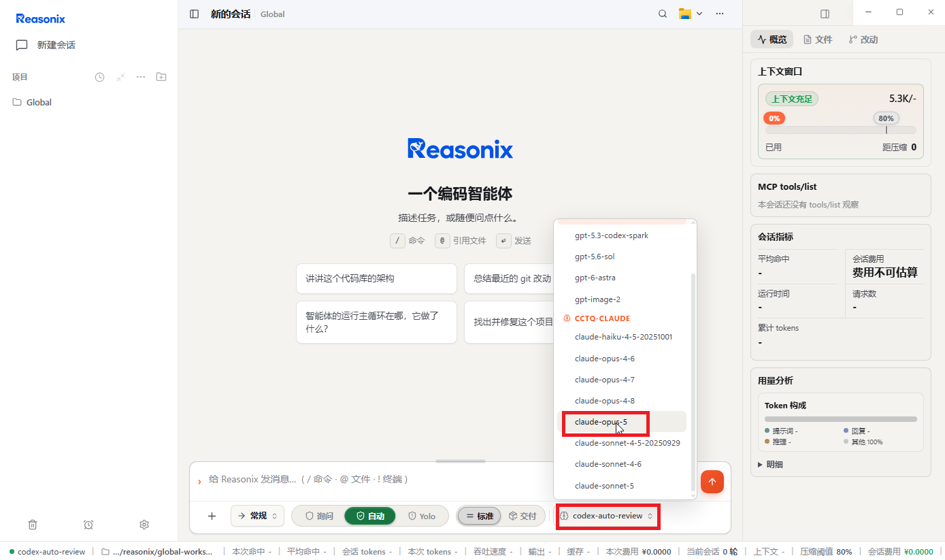Open the folder dropdown in header
The height and width of the screenshot is (560, 945).
coord(691,14)
